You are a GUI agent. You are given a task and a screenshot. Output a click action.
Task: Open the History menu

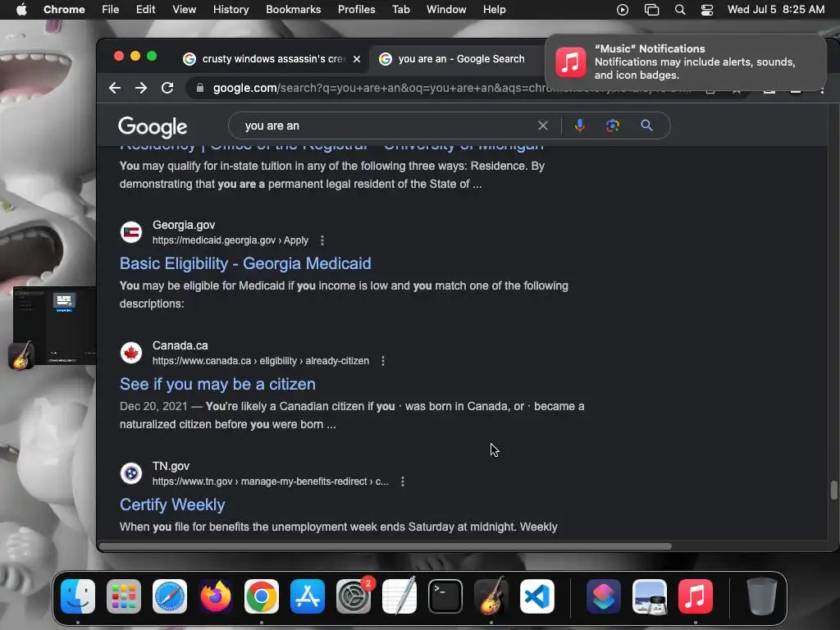[231, 10]
